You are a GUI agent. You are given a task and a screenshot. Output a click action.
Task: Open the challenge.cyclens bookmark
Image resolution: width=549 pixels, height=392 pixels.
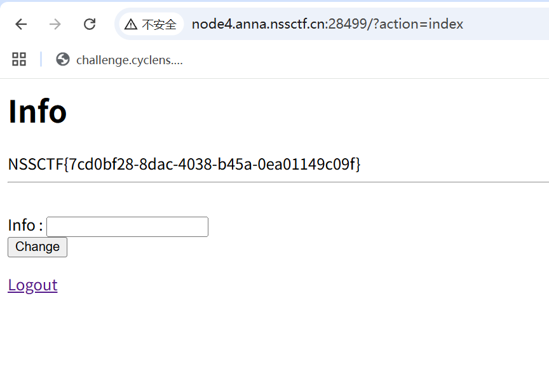129,60
